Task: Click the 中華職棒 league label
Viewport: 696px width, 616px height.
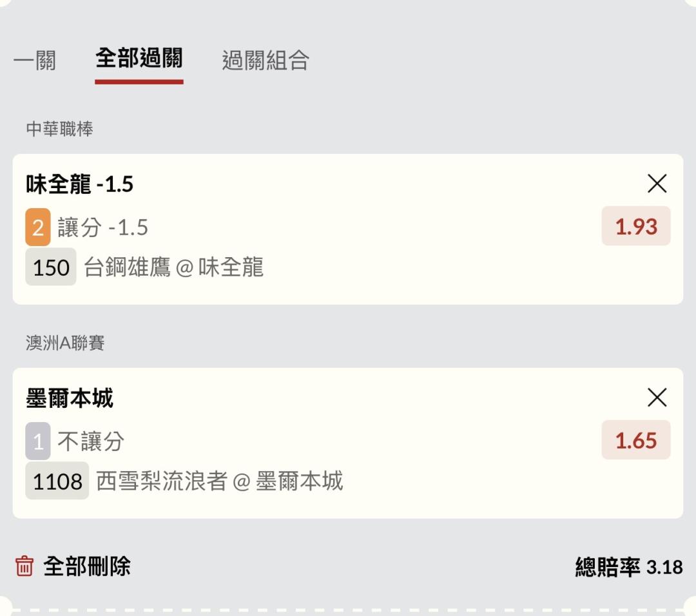Action: 59,130
